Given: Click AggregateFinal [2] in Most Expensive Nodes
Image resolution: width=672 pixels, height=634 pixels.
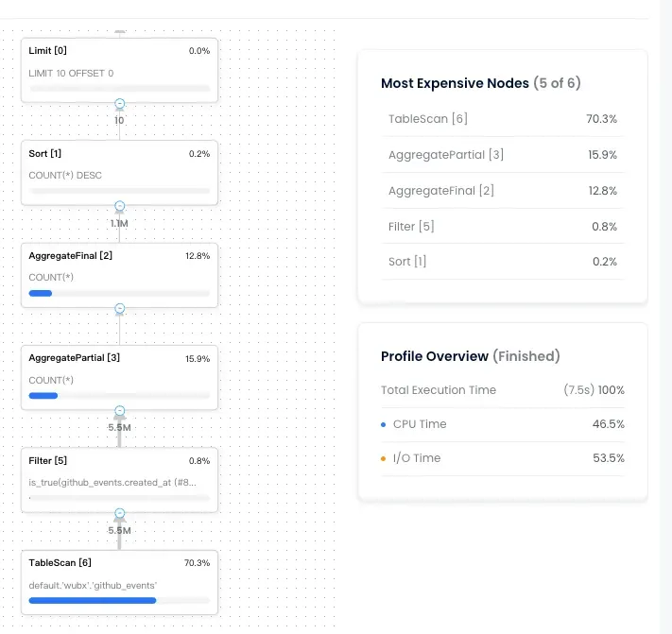Looking at the screenshot, I should 502,191.
